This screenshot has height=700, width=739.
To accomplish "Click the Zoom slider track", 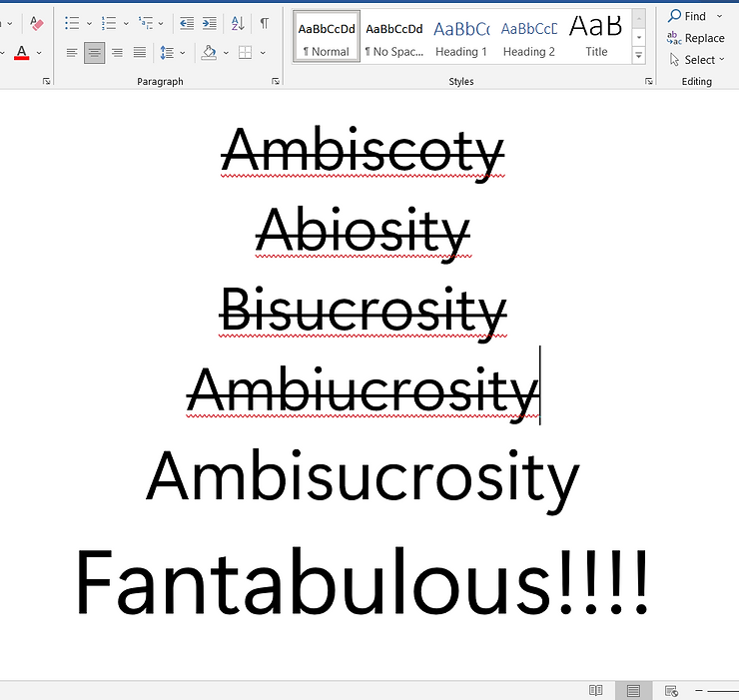I will (x=723, y=691).
